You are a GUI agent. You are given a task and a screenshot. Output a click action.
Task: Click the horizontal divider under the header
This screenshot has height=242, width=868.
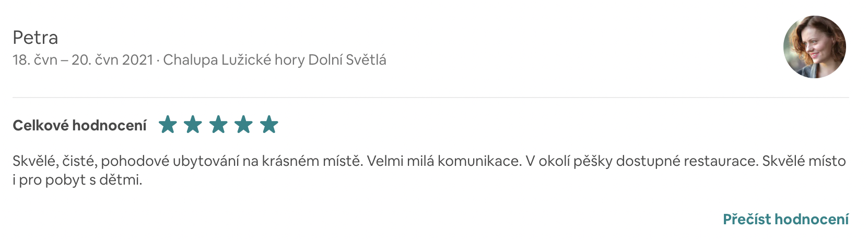point(431,98)
